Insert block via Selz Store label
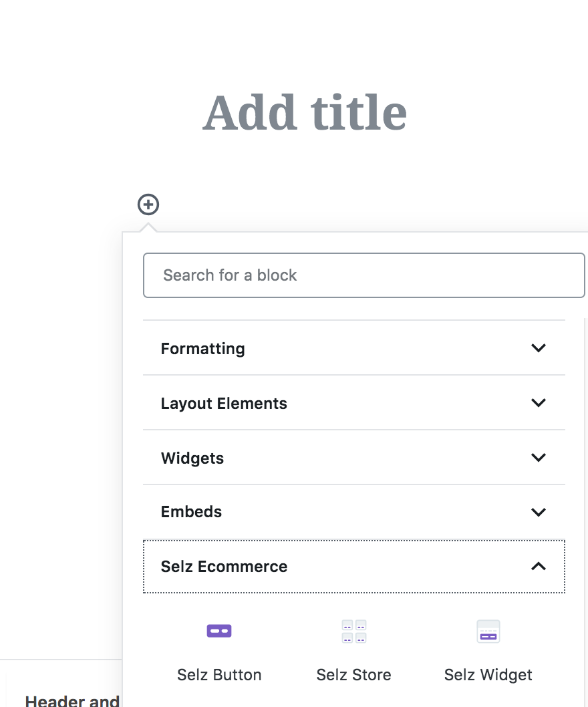The height and width of the screenshot is (707, 588). click(354, 675)
